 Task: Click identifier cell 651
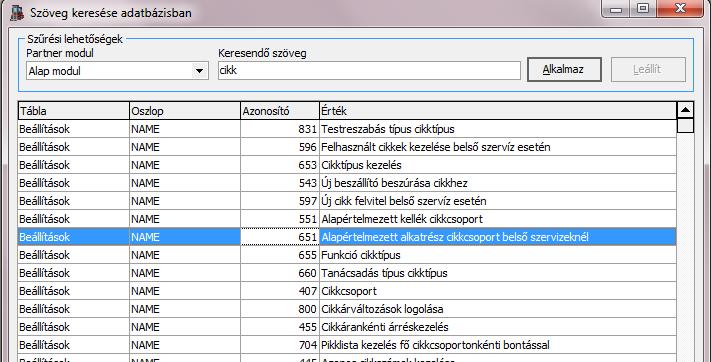pos(280,237)
